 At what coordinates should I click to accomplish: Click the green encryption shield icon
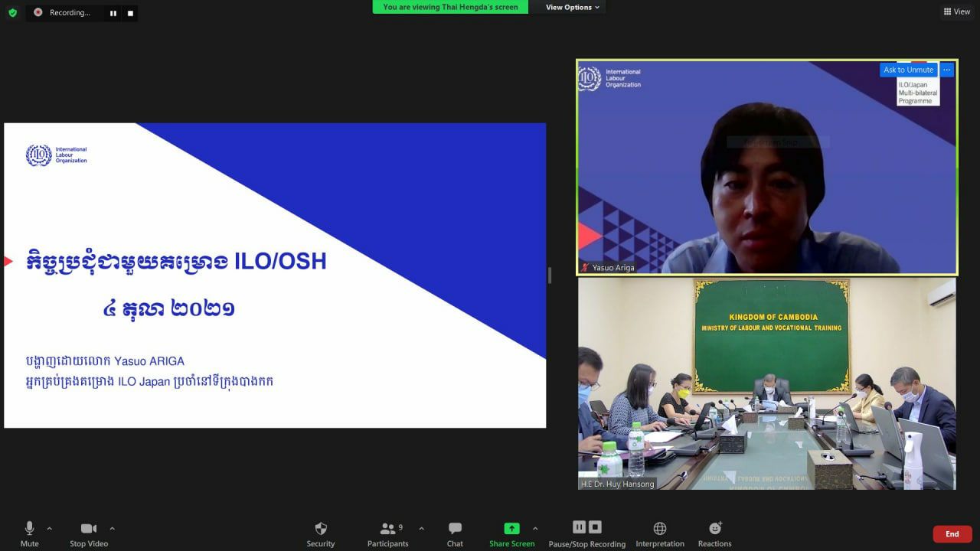[12, 12]
